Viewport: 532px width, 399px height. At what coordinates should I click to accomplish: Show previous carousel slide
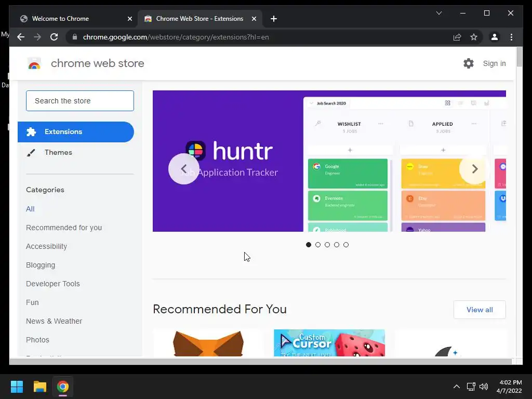coord(183,169)
